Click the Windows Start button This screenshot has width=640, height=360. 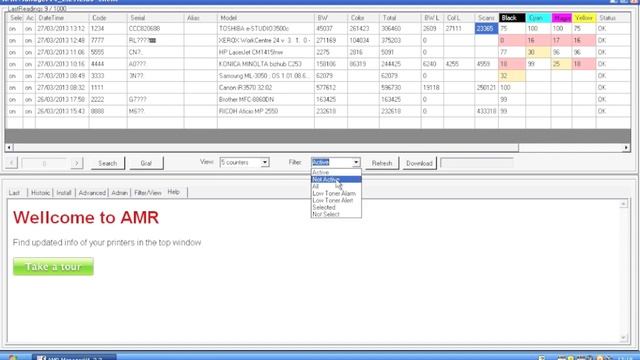pyautogui.click(x=12, y=358)
